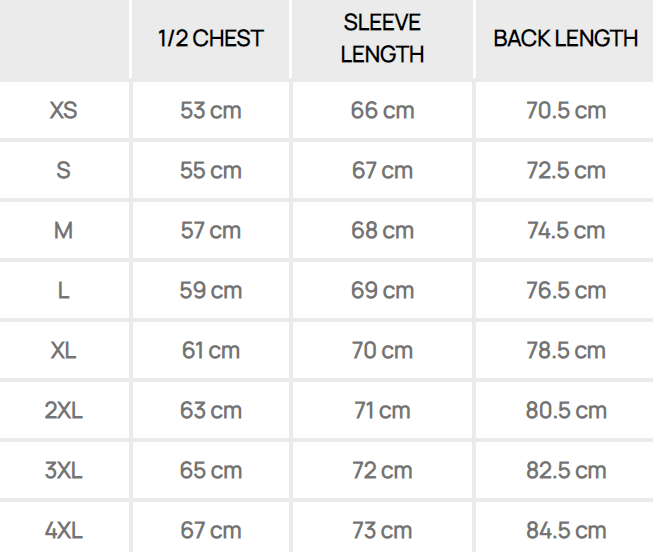Click the BACK LENGTH column header

tap(565, 39)
